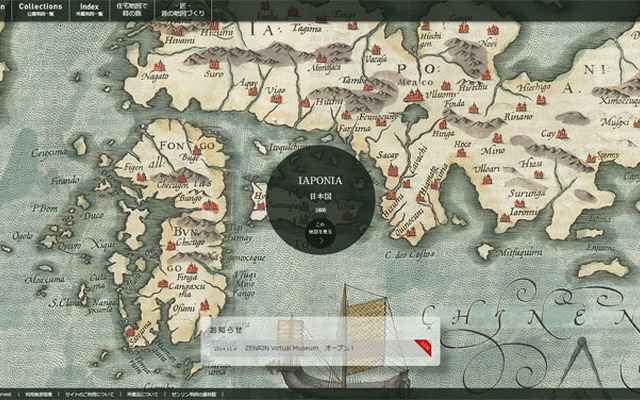The image size is (640, 400).
Task: Click the 日本図 subtitle in the circle
Action: (320, 196)
